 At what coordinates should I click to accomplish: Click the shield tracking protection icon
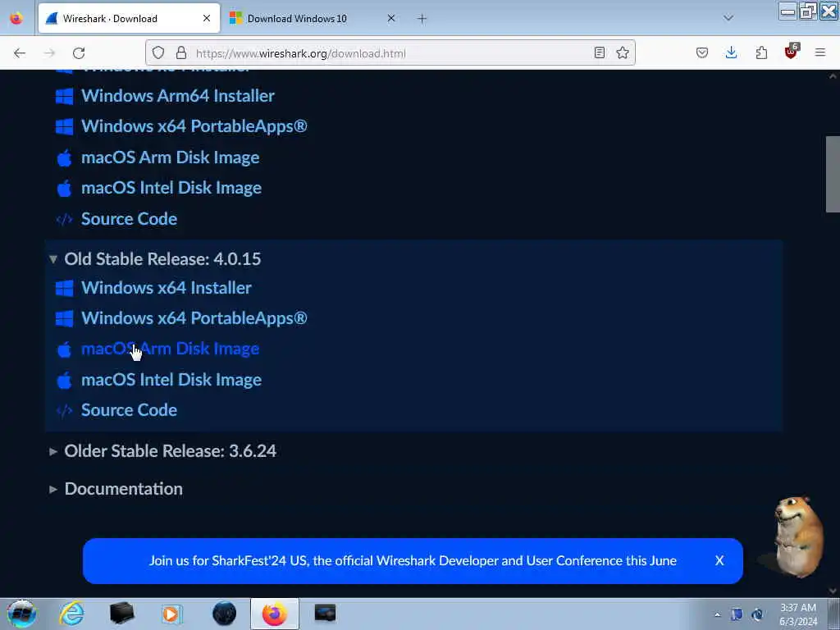point(158,52)
